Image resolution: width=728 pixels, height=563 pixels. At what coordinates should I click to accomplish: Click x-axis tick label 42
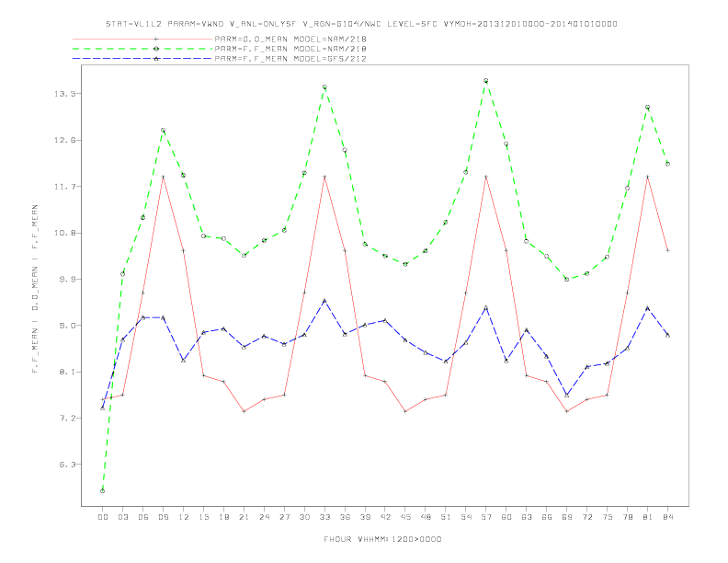coord(385,517)
